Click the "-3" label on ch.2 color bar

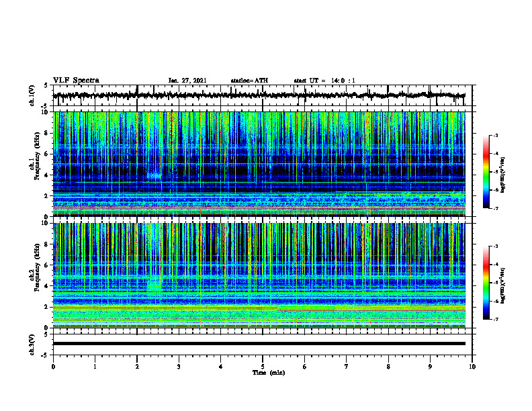coord(495,246)
